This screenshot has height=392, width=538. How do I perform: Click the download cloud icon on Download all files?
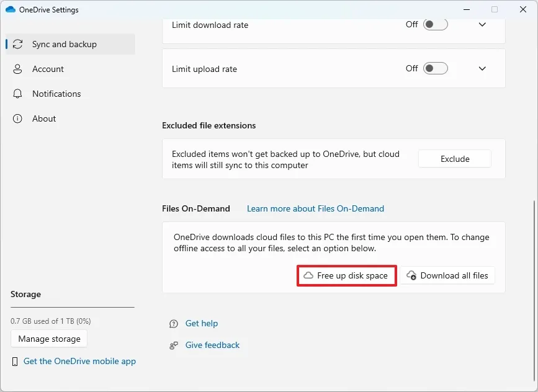pyautogui.click(x=411, y=275)
